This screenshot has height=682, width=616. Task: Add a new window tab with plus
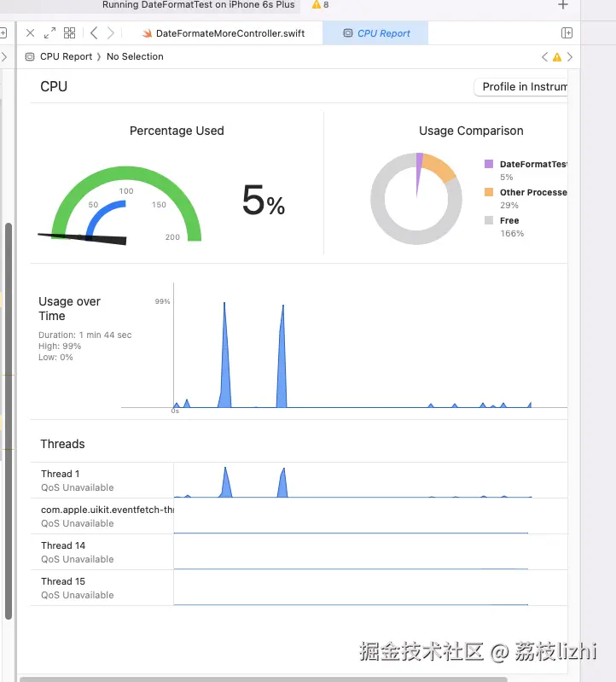[x=563, y=5]
